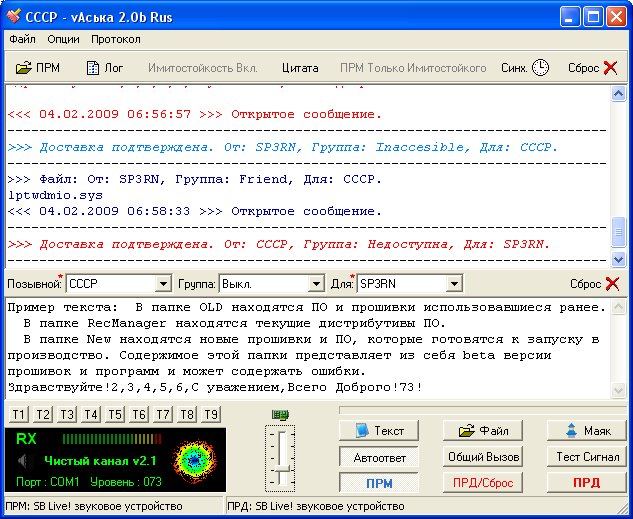Click the ПРМ folder toolbar icon
This screenshot has width=633, height=519.
click(x=23, y=68)
